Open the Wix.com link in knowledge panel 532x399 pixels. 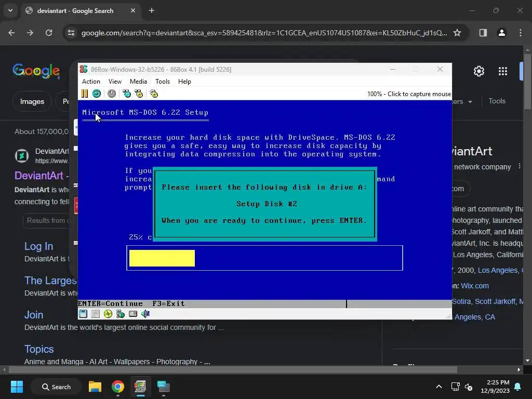pos(475,286)
